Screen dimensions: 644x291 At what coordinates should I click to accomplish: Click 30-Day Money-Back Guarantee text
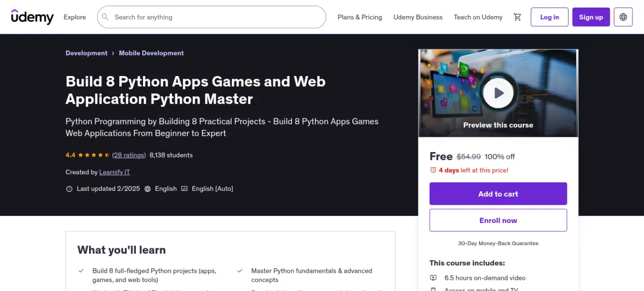(498, 243)
